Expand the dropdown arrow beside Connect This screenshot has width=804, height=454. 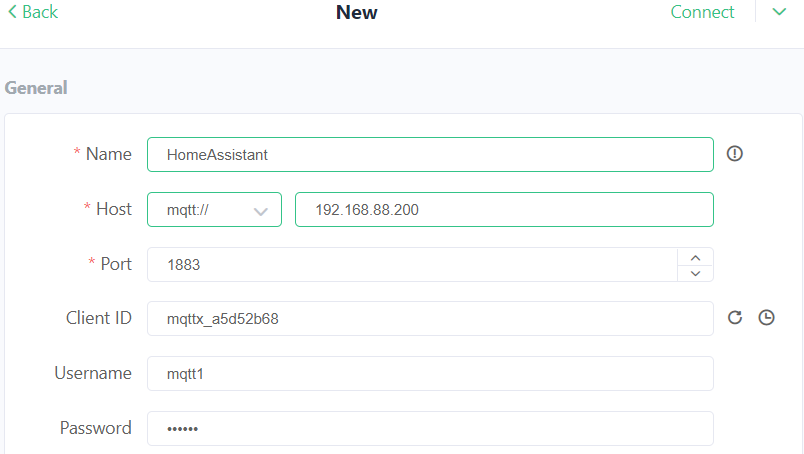coord(779,12)
